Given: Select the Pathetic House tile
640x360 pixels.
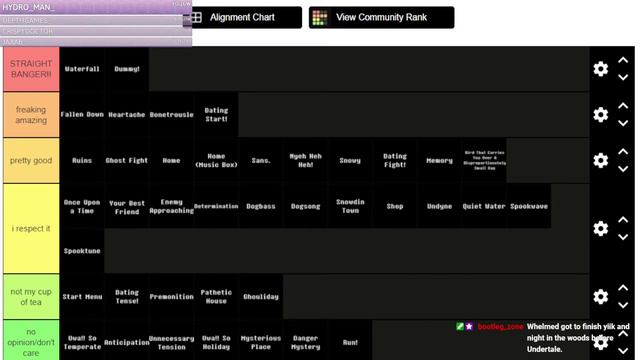Looking at the screenshot, I should [x=216, y=297].
